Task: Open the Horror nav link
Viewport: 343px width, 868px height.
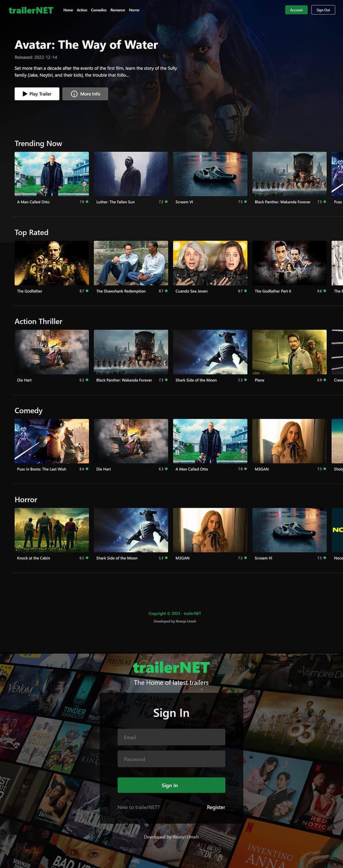Action: 134,10
